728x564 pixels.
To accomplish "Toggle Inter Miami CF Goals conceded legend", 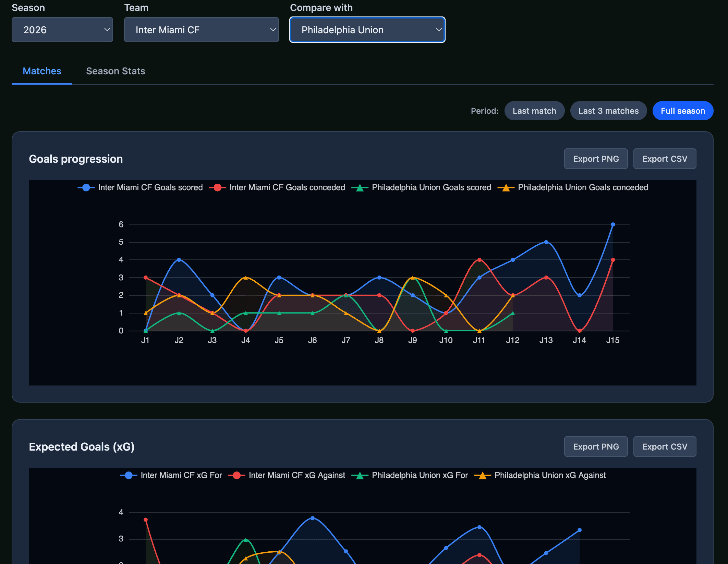I will tap(277, 187).
